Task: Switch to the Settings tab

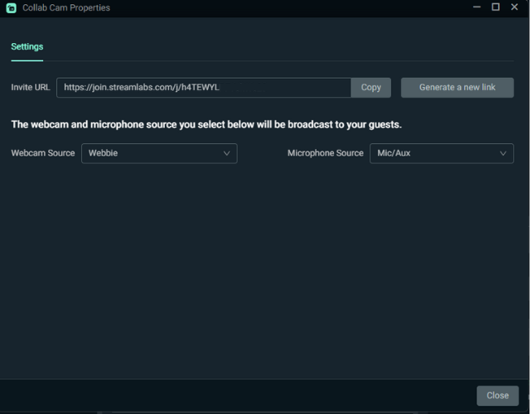Action: point(27,47)
